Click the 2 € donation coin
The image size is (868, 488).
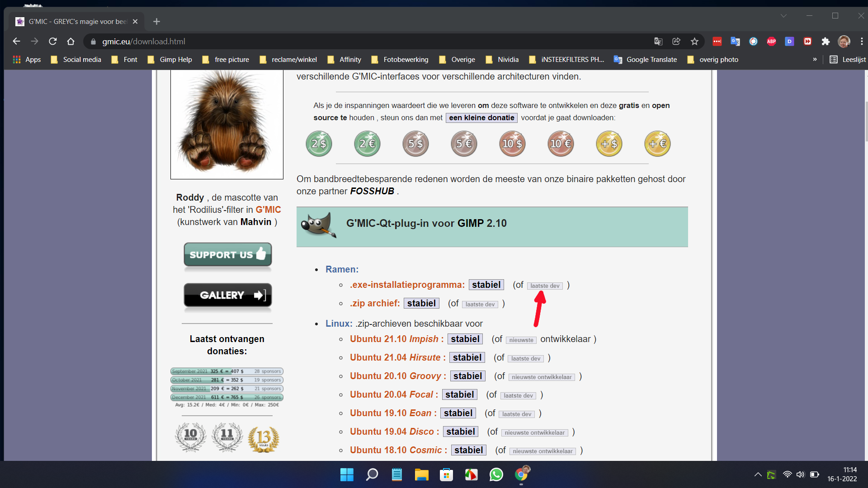click(367, 144)
